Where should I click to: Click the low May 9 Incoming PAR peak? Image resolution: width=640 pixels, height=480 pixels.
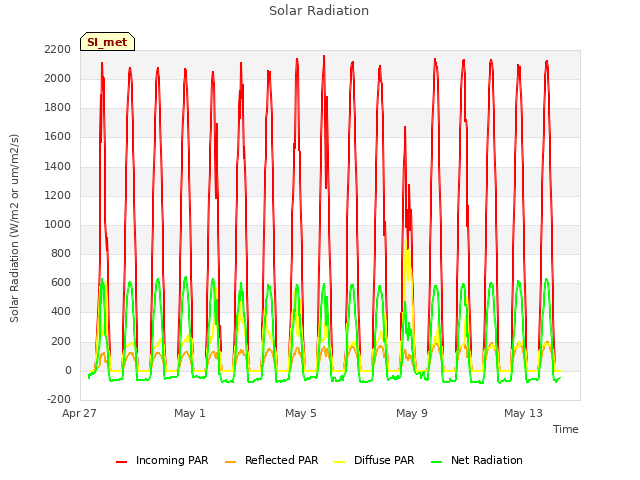click(405, 127)
